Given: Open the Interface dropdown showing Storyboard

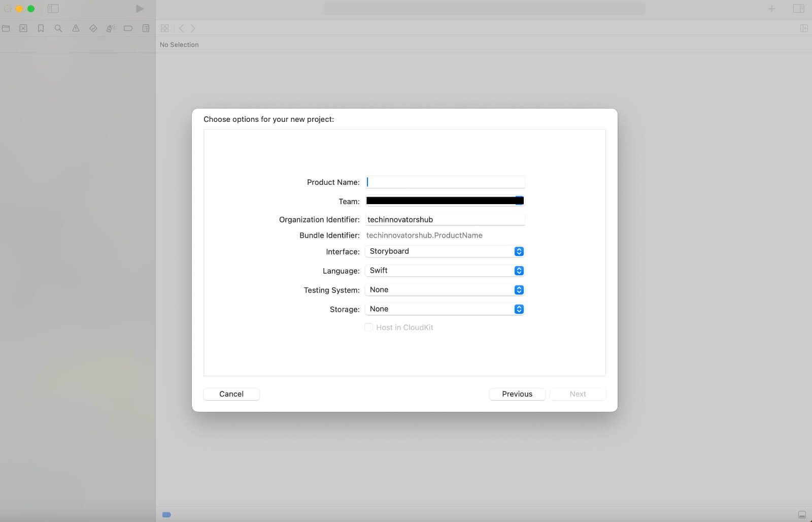Looking at the screenshot, I should click(x=444, y=251).
